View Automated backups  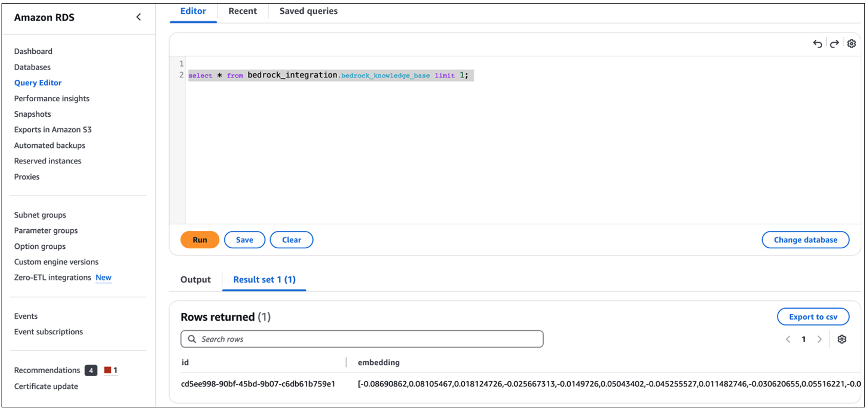coord(50,145)
